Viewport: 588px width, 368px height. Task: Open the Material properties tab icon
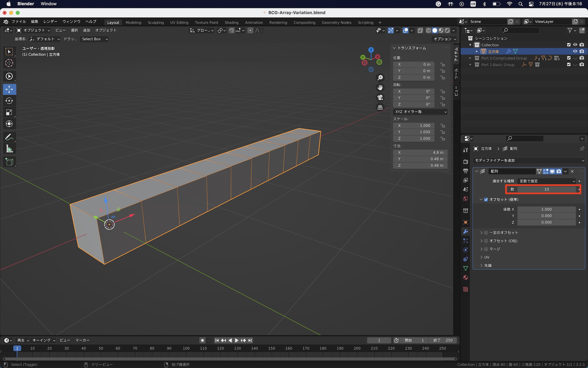pos(465,278)
